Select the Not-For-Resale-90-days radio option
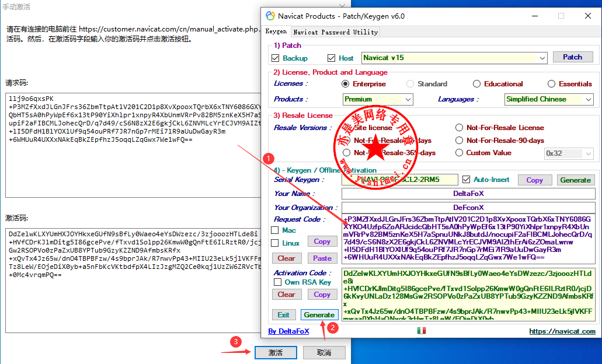 pyautogui.click(x=459, y=141)
